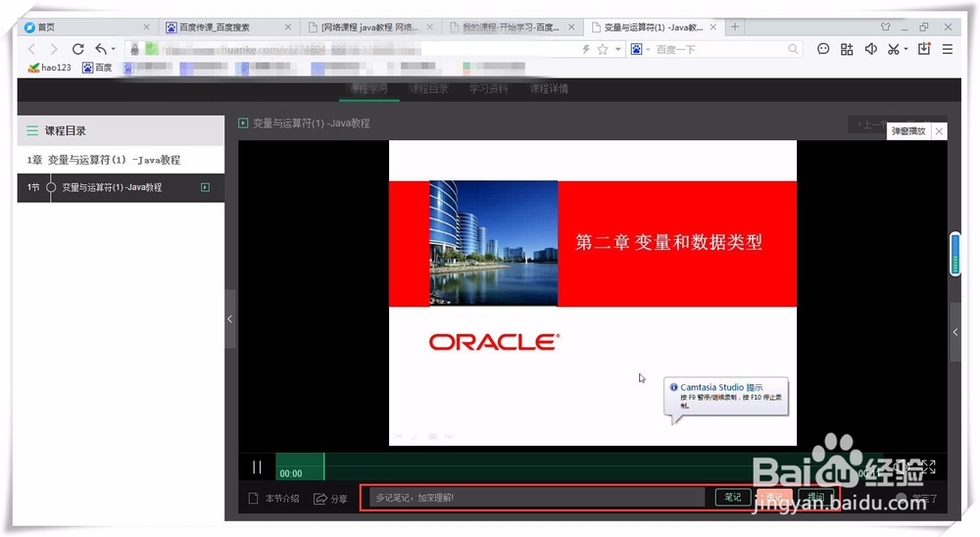Click the 弹窗播放 popup play button

pos(908,131)
